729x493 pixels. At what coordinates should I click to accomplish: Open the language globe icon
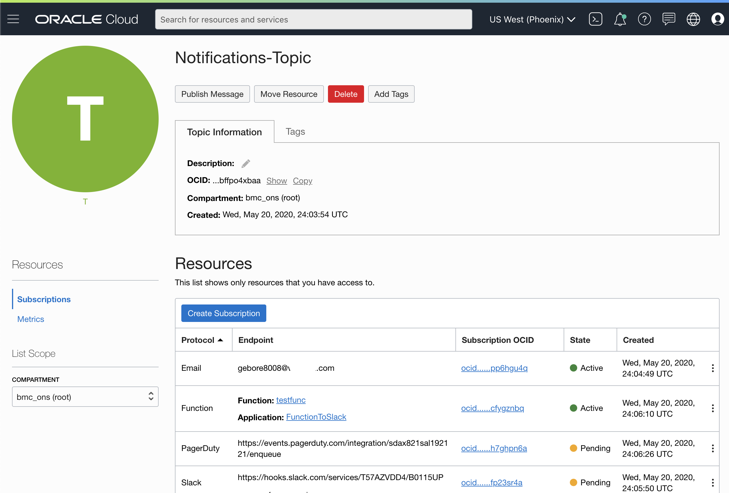coord(693,19)
